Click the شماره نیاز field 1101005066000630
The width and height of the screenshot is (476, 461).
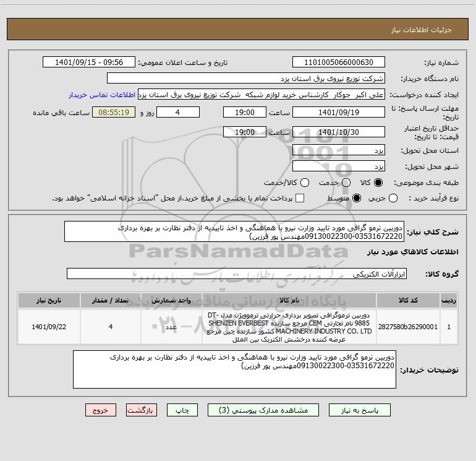[x=339, y=62]
